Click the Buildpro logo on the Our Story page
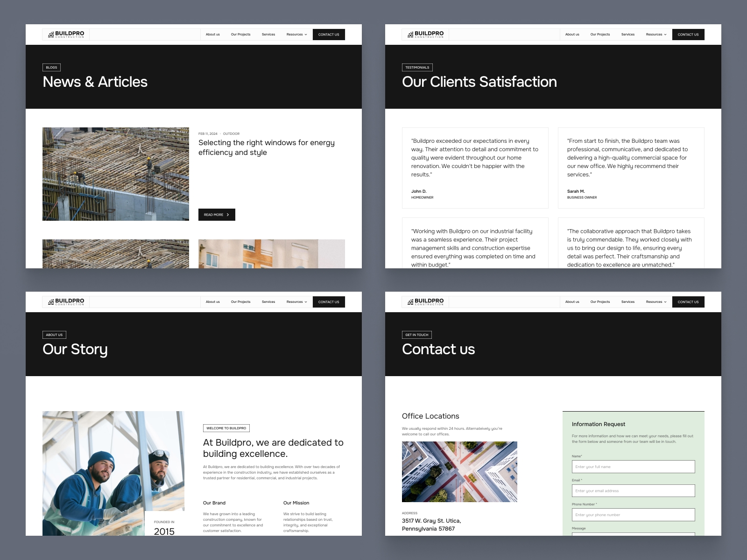747x560 pixels. point(66,302)
